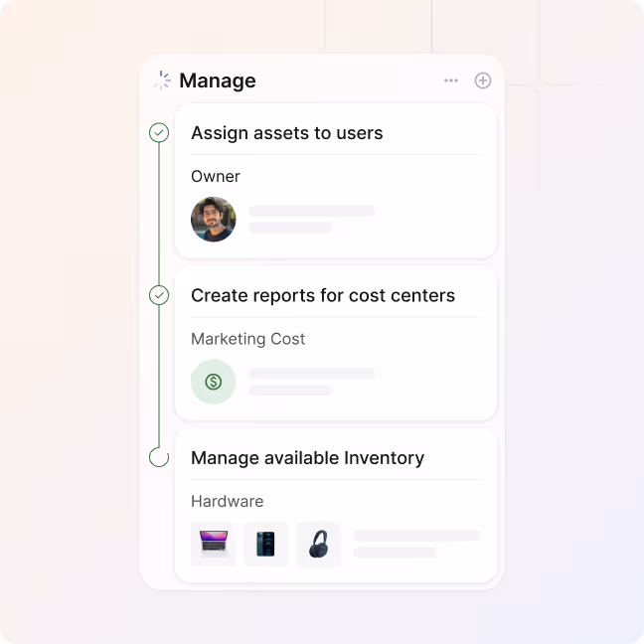Select the smartphone hardware thumbnail

265,545
